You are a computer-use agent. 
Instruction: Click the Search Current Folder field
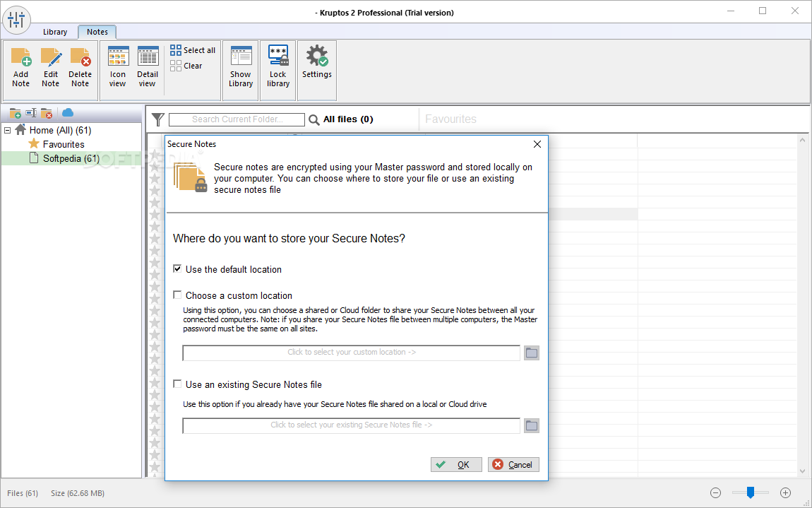point(237,119)
